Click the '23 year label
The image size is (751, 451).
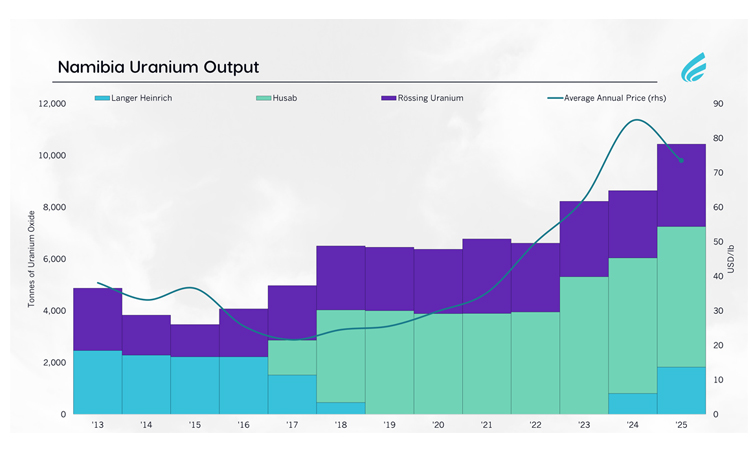[x=584, y=425]
